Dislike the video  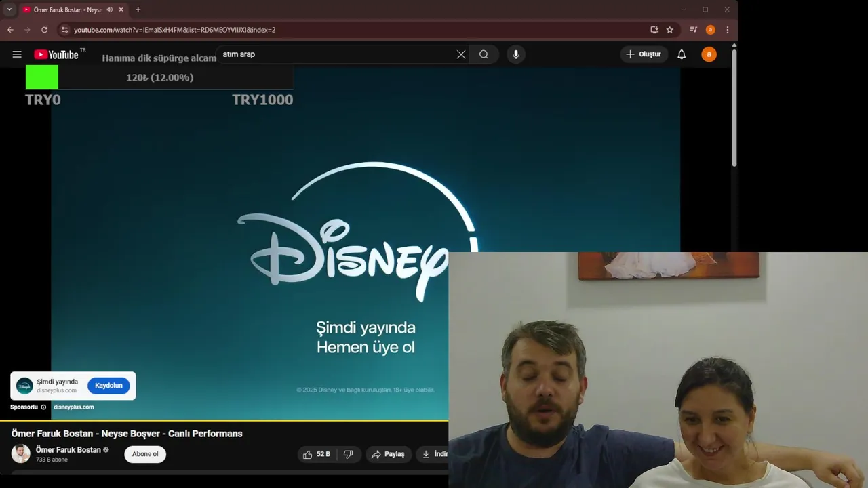(349, 454)
